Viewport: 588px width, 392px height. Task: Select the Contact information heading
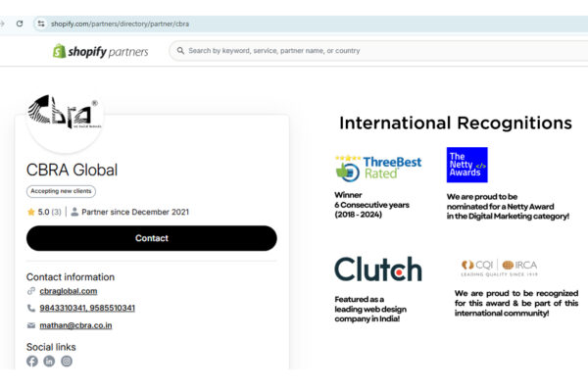click(x=71, y=277)
